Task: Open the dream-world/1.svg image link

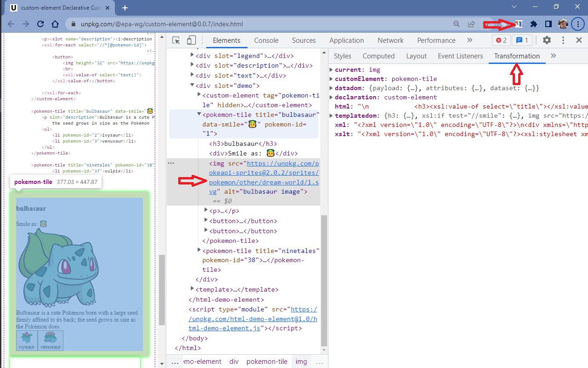Action: tap(264, 178)
